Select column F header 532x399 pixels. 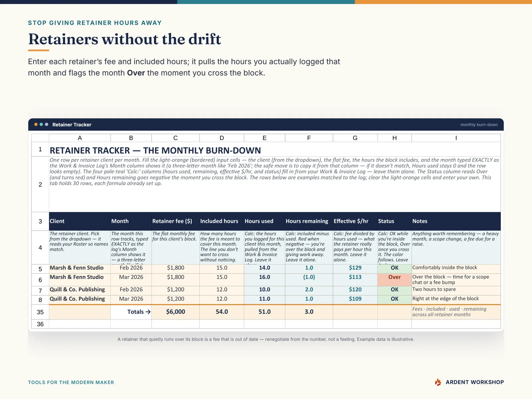coord(309,138)
